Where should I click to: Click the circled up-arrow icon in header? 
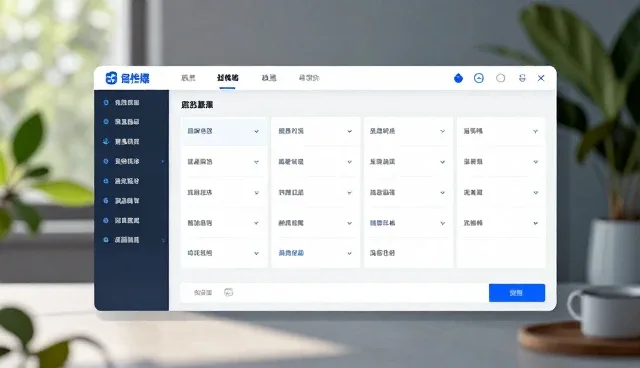click(479, 78)
